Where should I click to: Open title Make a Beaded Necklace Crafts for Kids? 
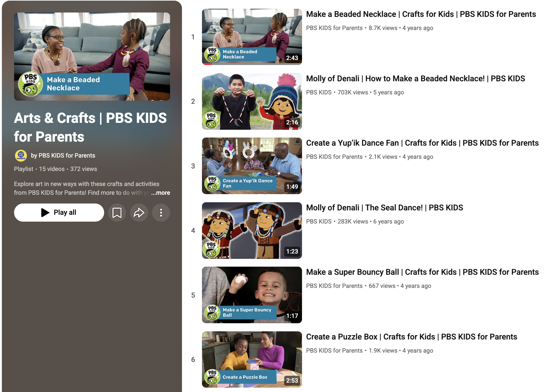coord(421,14)
